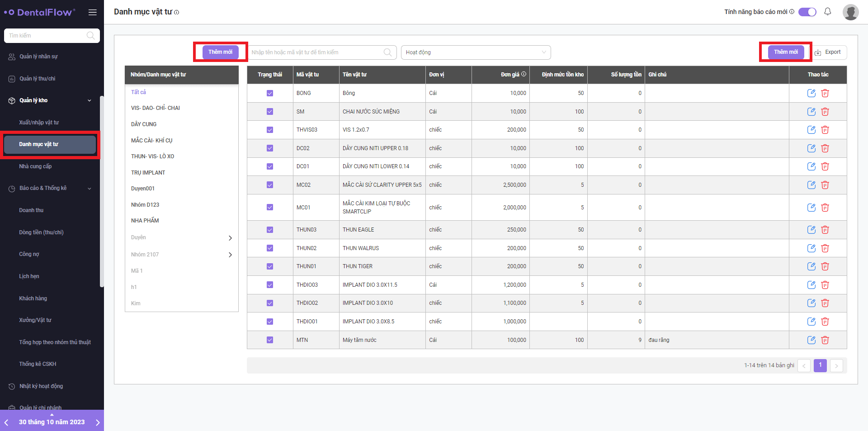Go to the previous date in the date bar
868x431 pixels.
(x=6, y=422)
